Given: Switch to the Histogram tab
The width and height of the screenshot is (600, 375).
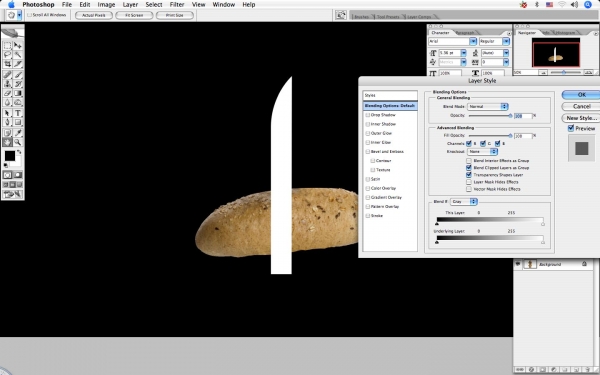Looking at the screenshot, I should (566, 33).
